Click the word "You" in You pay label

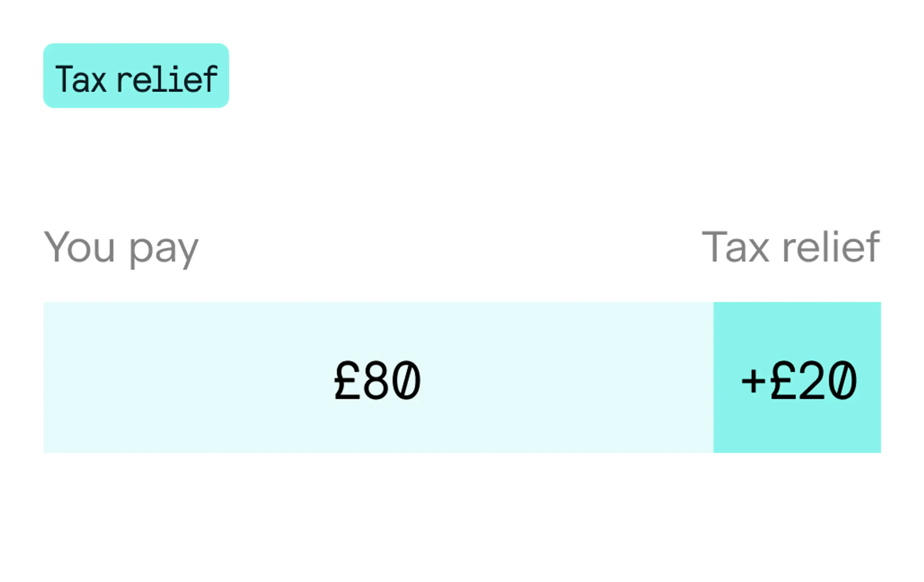80,246
